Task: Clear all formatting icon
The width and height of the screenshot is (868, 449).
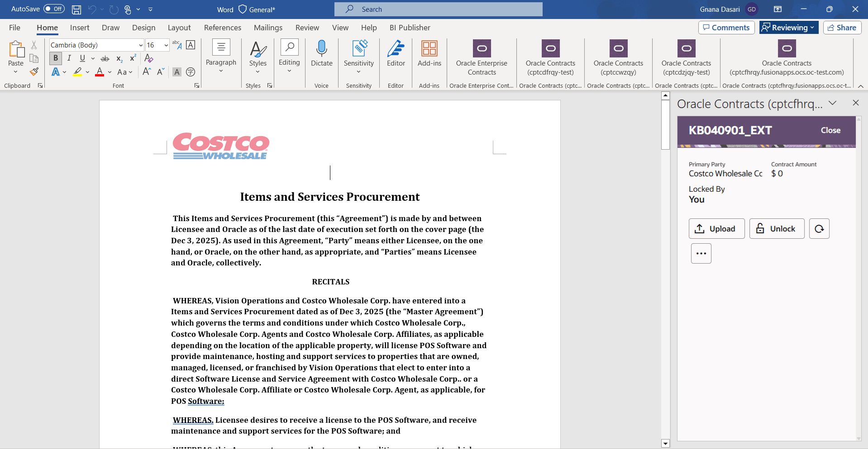Action: [x=149, y=58]
